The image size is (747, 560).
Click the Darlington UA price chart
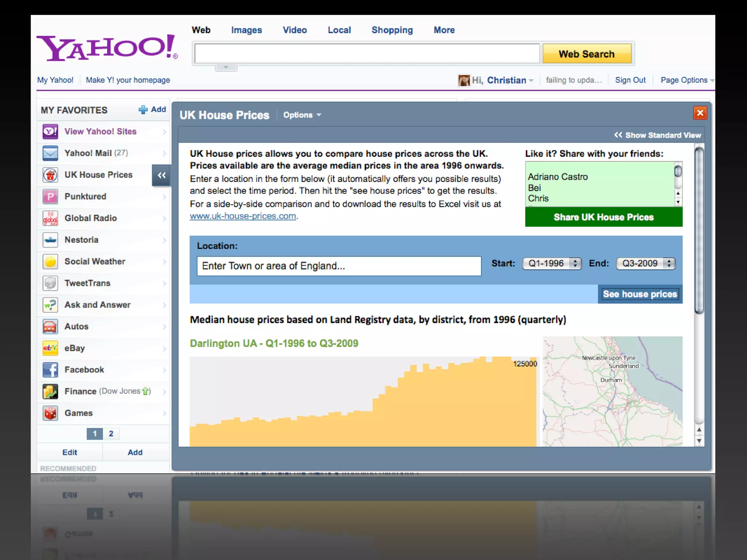[363, 401]
